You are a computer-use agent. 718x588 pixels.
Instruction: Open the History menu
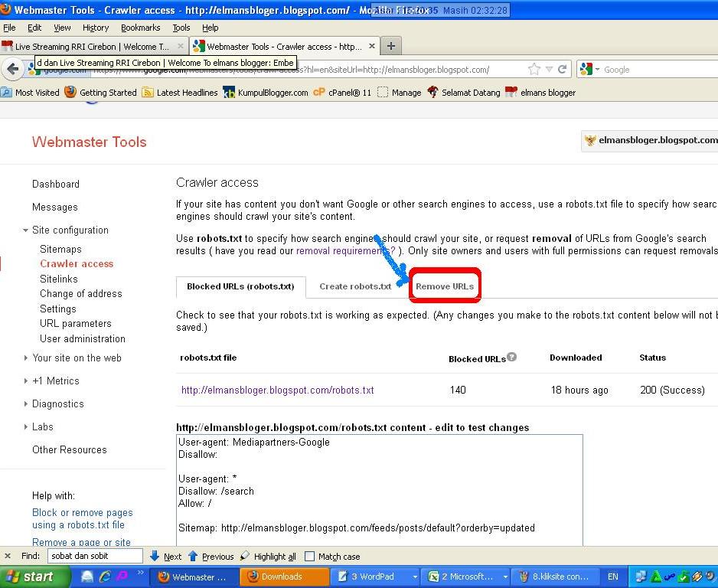(x=96, y=28)
